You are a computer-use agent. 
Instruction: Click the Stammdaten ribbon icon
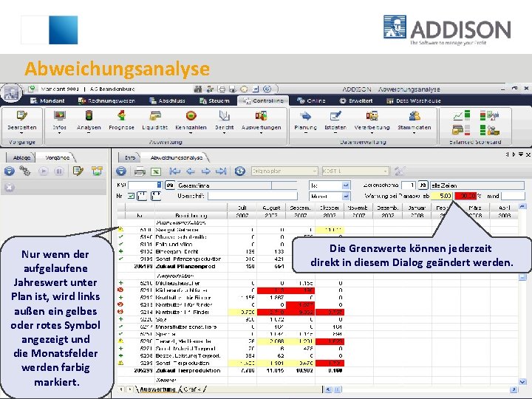(415, 116)
